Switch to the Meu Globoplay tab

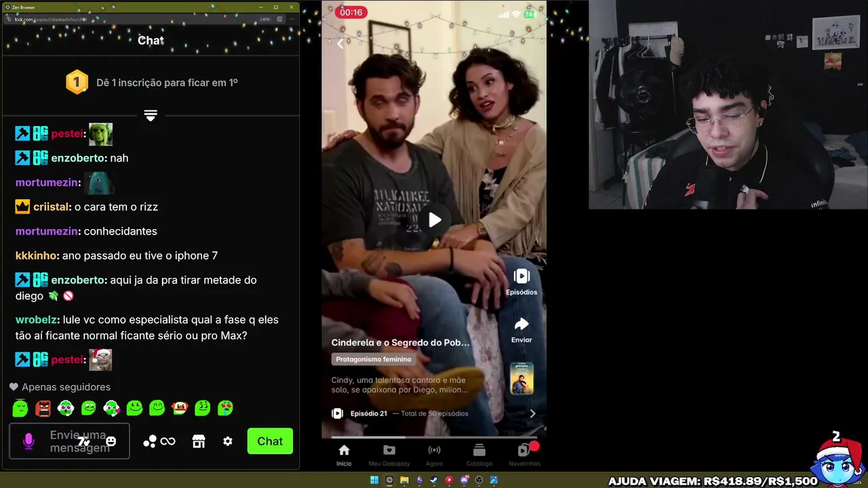(389, 455)
